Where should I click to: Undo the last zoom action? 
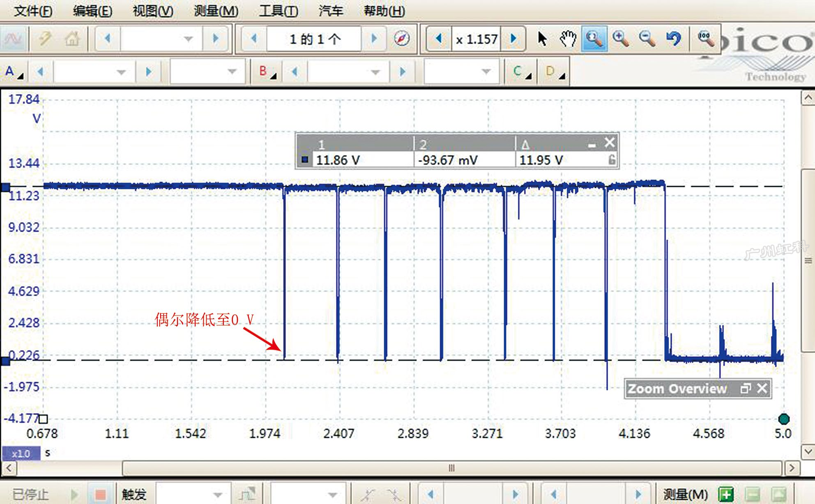pyautogui.click(x=674, y=39)
